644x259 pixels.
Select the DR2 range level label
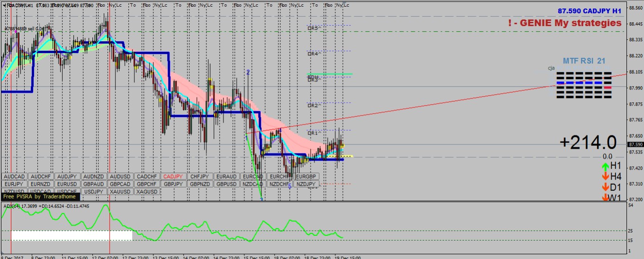point(314,106)
